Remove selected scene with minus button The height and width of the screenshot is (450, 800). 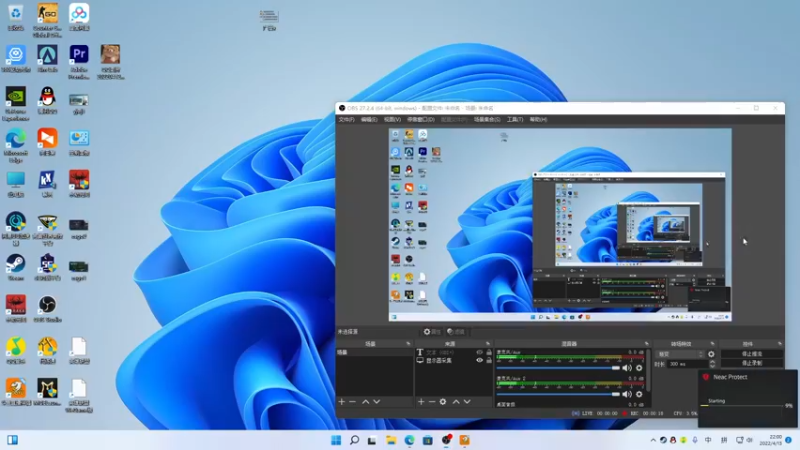click(x=353, y=402)
